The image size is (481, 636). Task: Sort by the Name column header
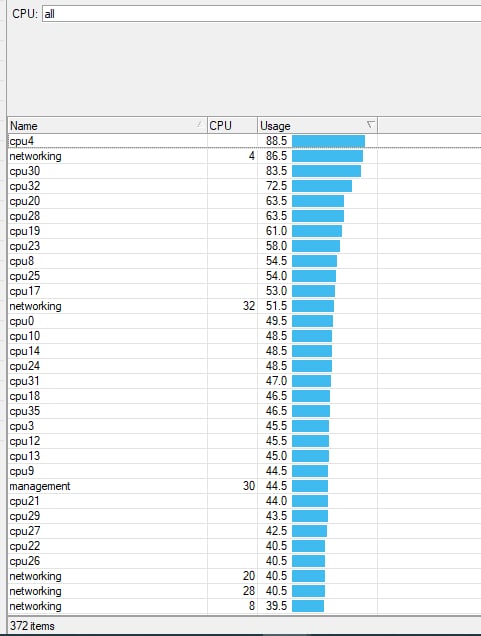(107, 125)
